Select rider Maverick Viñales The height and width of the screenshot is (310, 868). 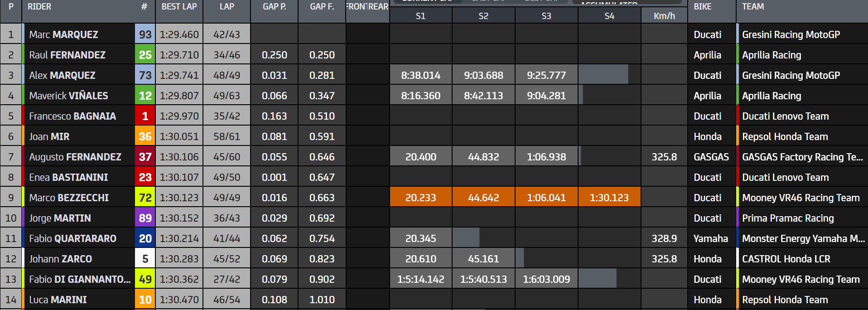tap(68, 96)
